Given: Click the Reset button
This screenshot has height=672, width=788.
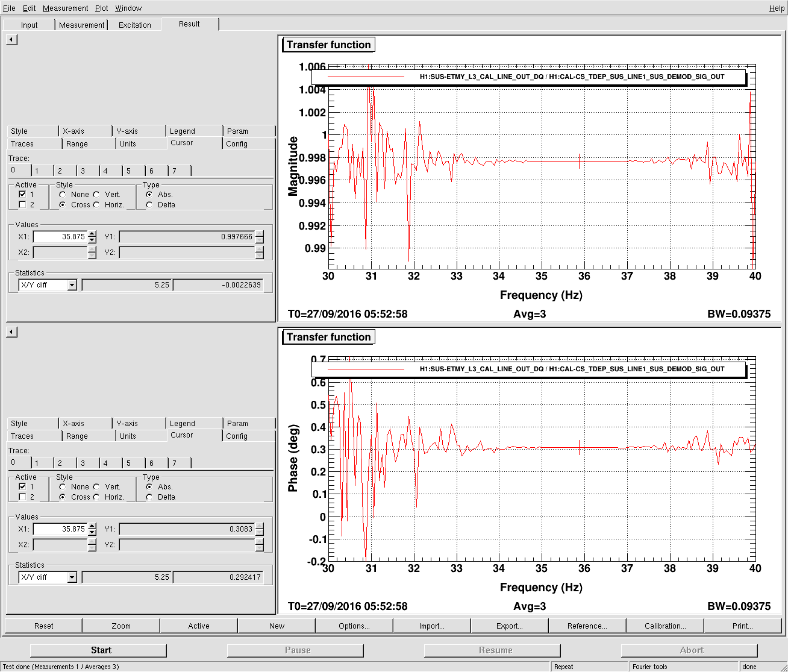Looking at the screenshot, I should [44, 626].
